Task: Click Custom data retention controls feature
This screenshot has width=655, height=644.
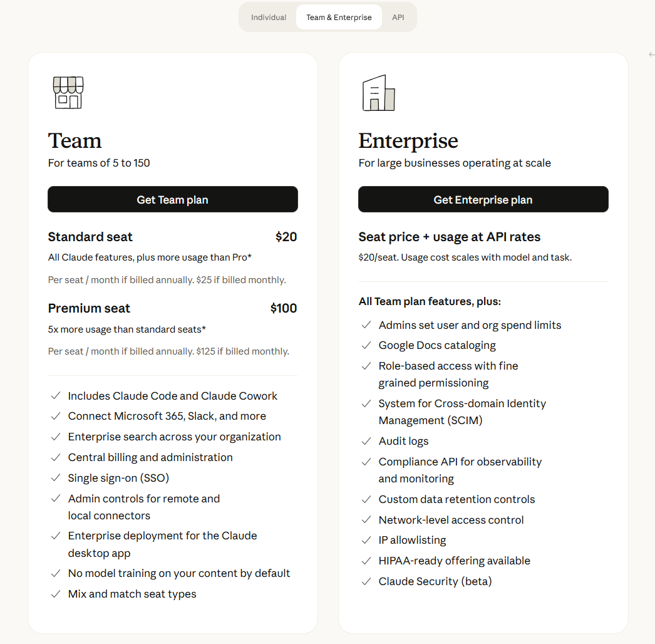Action: click(456, 499)
